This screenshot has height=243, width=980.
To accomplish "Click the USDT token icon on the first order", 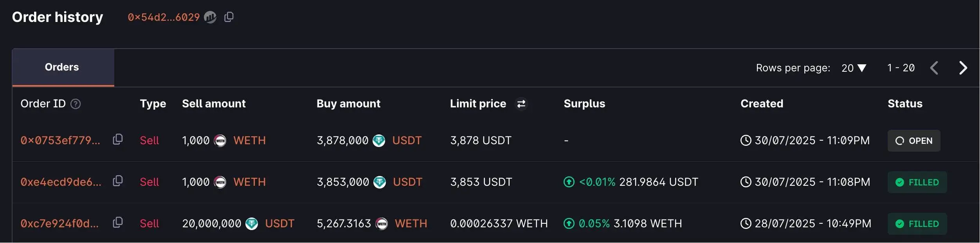I will pos(379,140).
